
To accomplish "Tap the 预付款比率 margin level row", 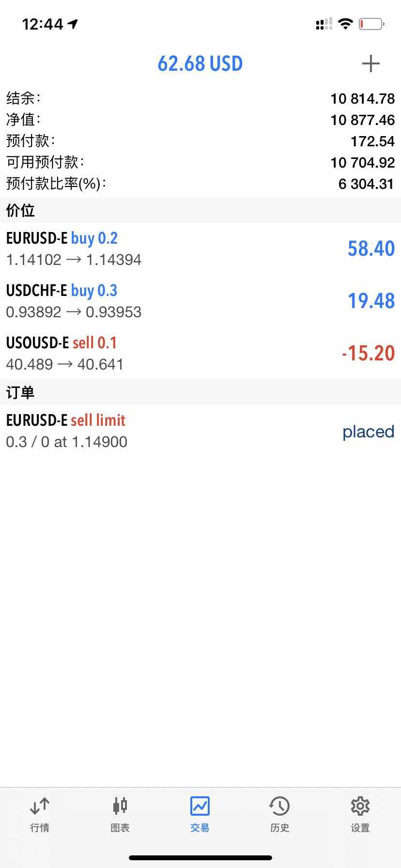I will point(200,184).
